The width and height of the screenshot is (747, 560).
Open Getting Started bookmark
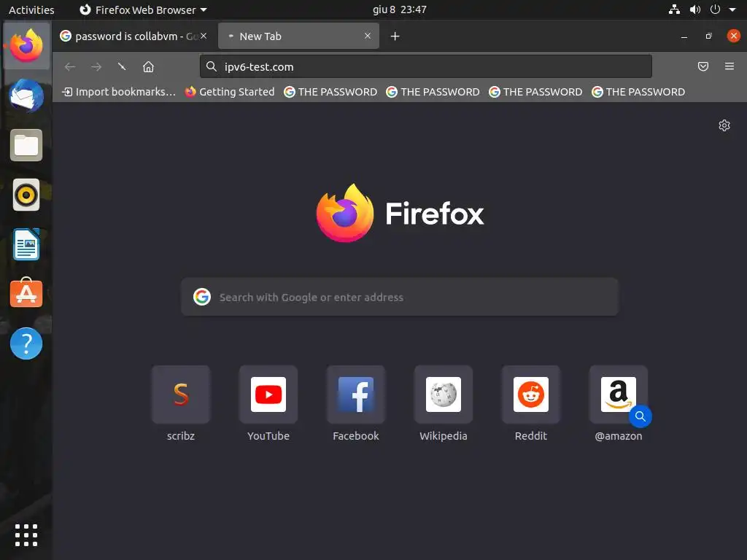[x=230, y=92]
